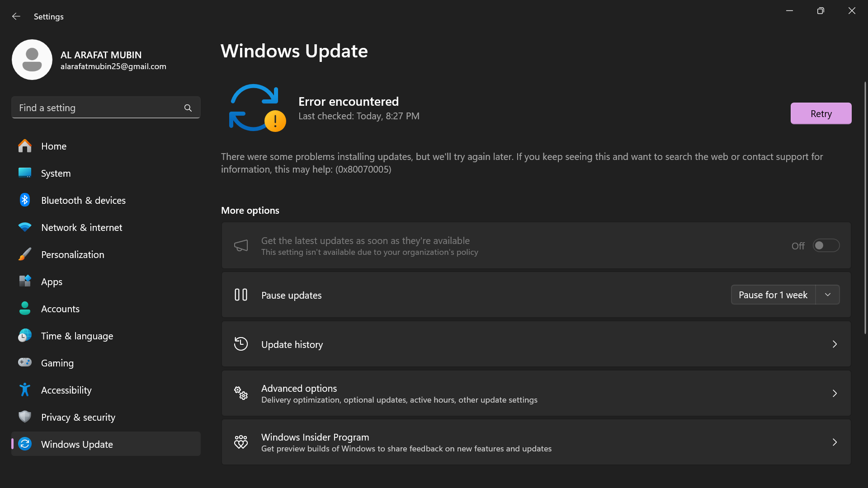868x488 pixels.
Task: Open Personalization using the paintbrush icon
Action: [x=25, y=254]
